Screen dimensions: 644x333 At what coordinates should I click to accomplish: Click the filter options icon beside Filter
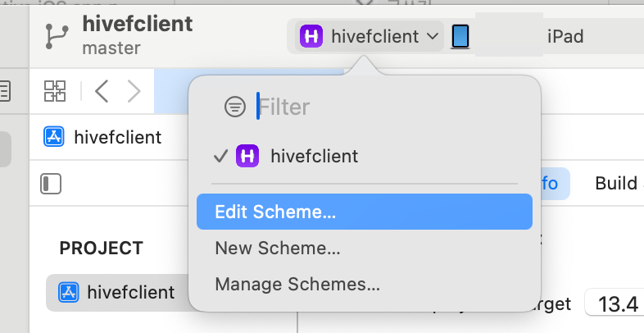pyautogui.click(x=235, y=107)
